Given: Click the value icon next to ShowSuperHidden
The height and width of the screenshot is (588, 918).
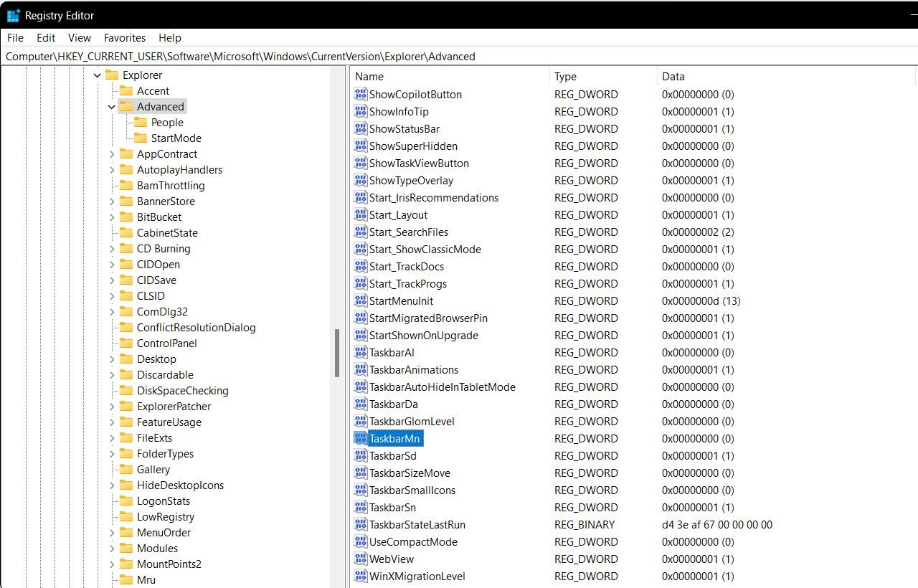Looking at the screenshot, I should [360, 146].
